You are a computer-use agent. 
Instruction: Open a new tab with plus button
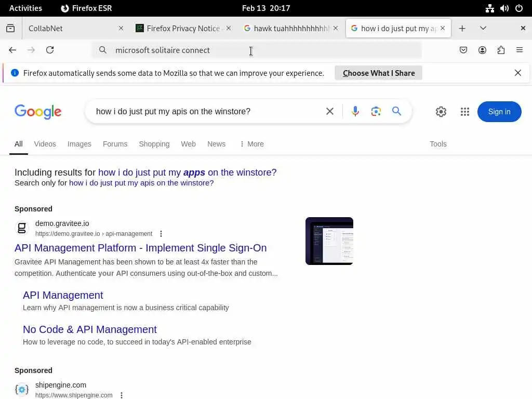462,29
